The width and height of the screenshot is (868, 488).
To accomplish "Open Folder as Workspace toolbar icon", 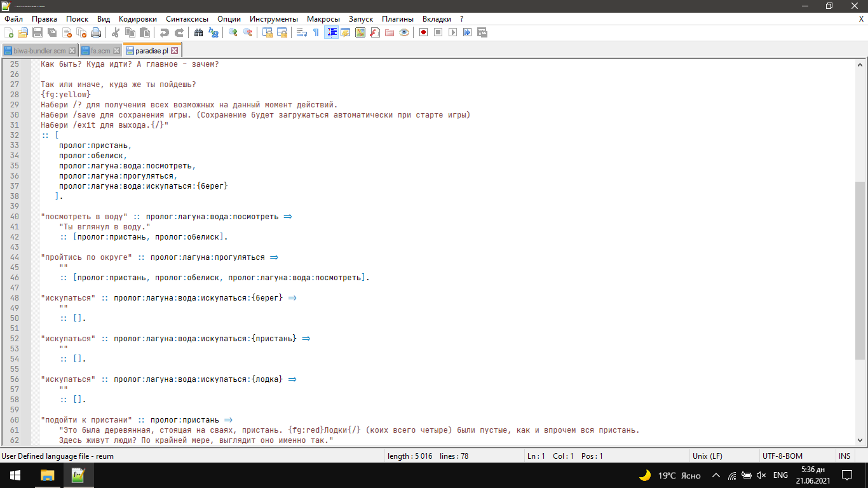I will [390, 32].
